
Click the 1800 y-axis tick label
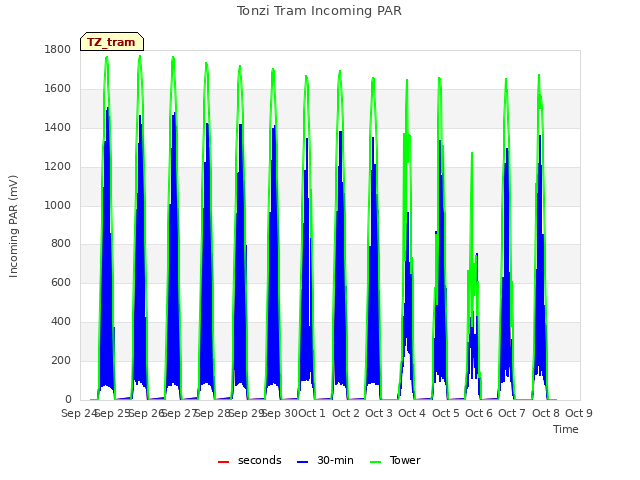[x=58, y=50]
